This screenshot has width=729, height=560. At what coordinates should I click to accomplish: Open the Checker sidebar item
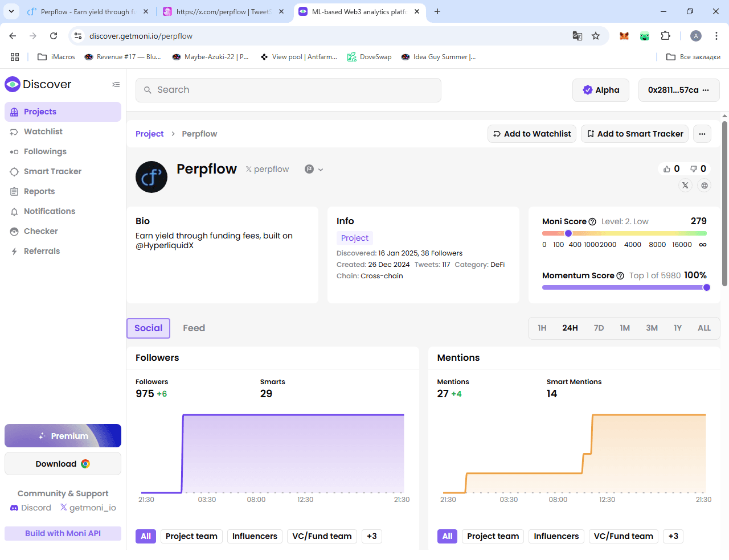coord(63,231)
